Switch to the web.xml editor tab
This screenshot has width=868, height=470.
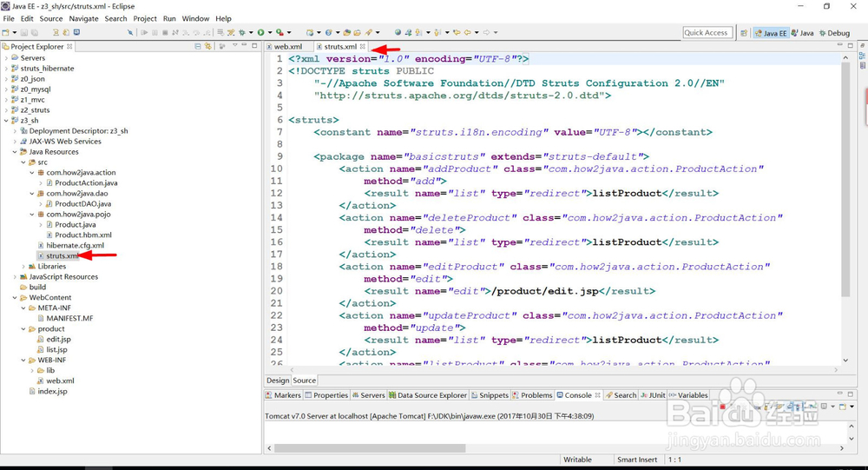(x=288, y=47)
